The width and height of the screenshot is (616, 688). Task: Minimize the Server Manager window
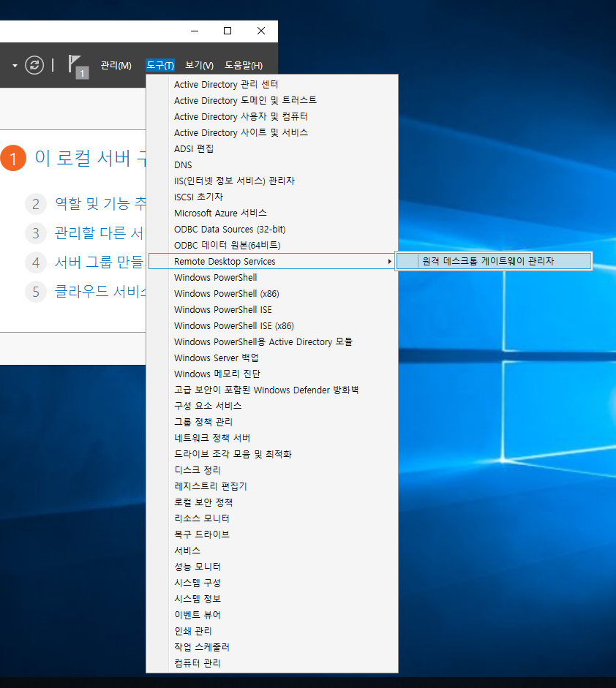195,31
